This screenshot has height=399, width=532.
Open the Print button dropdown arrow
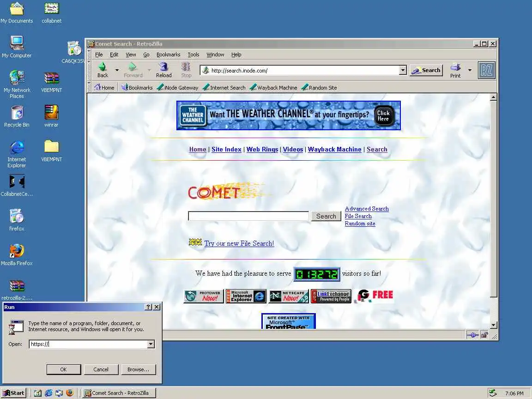point(470,70)
